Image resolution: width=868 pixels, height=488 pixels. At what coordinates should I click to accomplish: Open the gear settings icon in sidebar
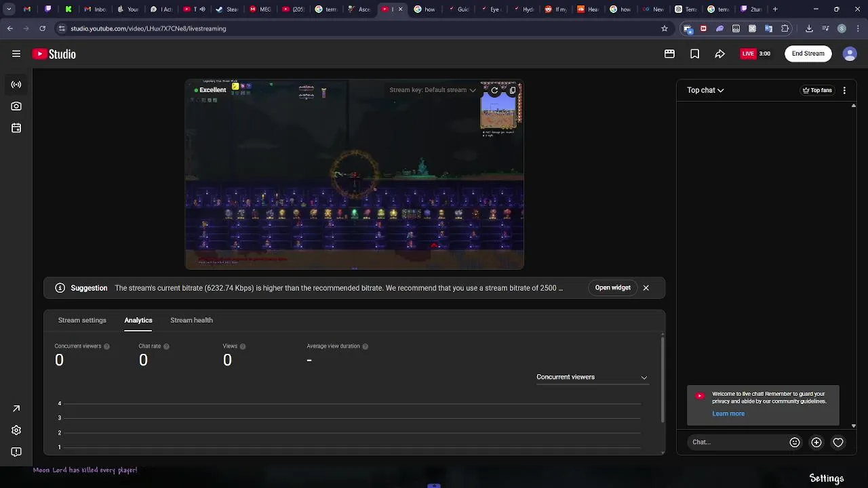pos(16,430)
